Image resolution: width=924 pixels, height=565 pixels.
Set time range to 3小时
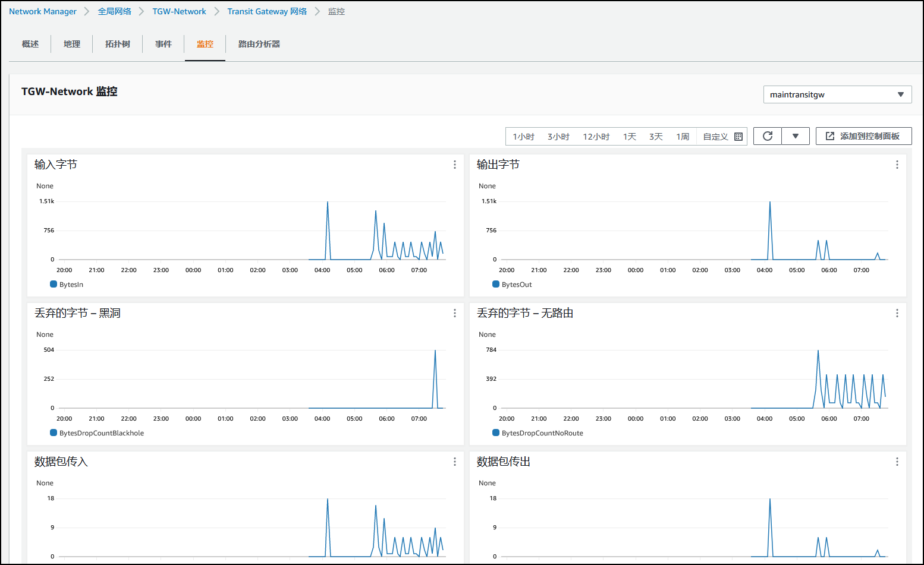[559, 137]
